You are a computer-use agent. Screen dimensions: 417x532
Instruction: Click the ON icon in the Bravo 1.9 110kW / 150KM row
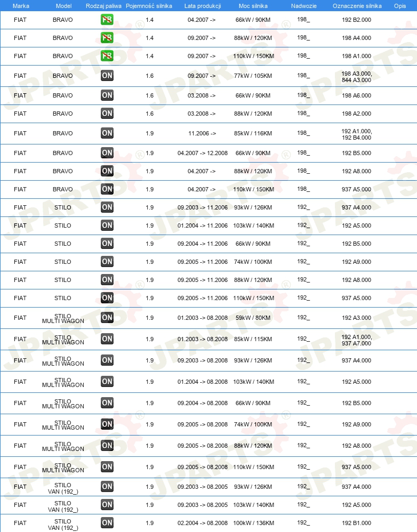point(107,189)
